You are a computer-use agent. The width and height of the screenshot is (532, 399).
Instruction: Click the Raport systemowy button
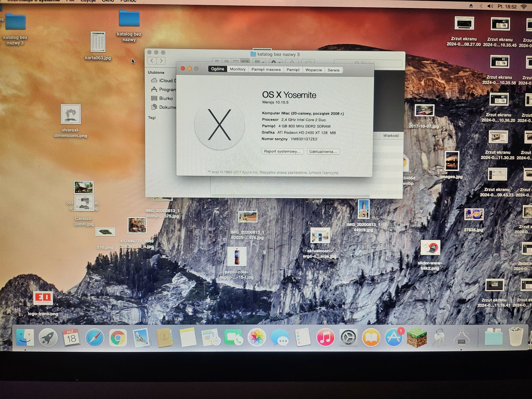(x=282, y=151)
